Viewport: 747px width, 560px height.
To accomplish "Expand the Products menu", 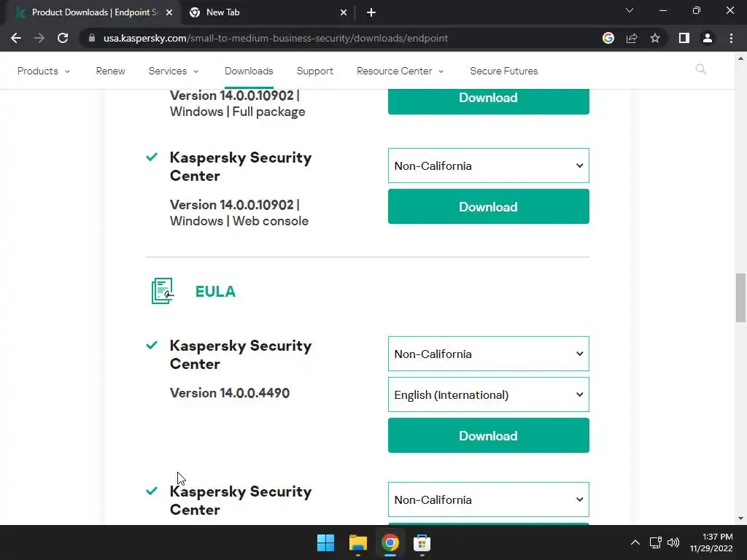I will [x=43, y=71].
